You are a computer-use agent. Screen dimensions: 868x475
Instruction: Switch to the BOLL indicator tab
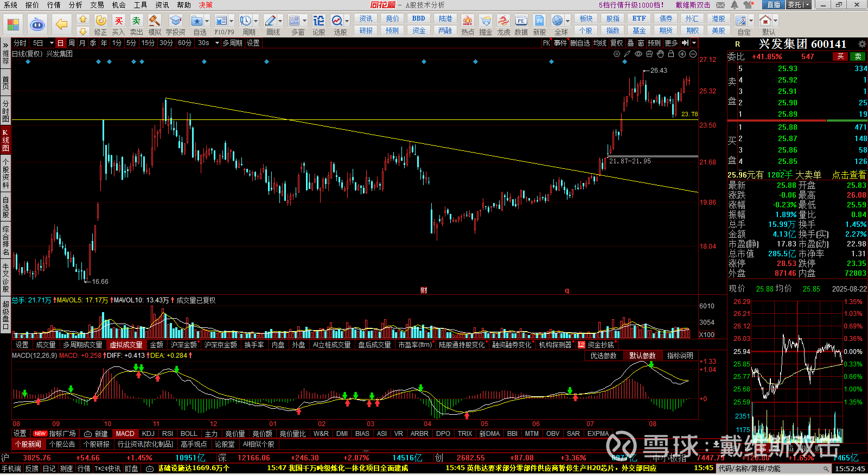pos(189,434)
